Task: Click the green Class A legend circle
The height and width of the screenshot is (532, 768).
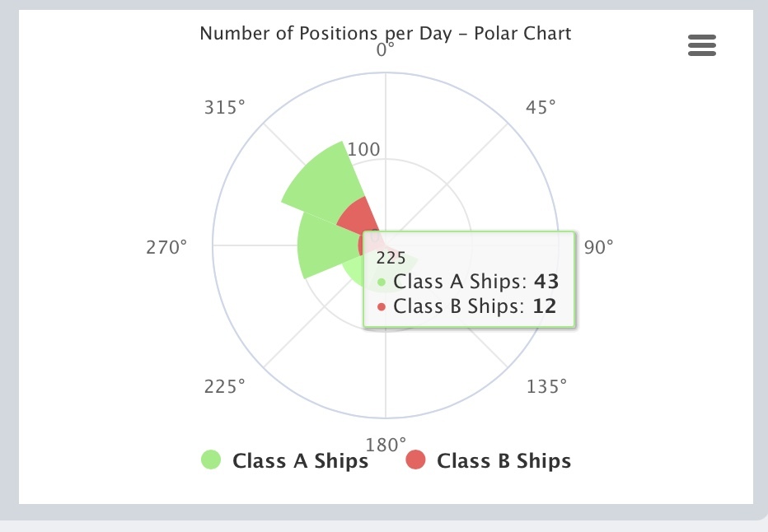Action: coord(211,460)
